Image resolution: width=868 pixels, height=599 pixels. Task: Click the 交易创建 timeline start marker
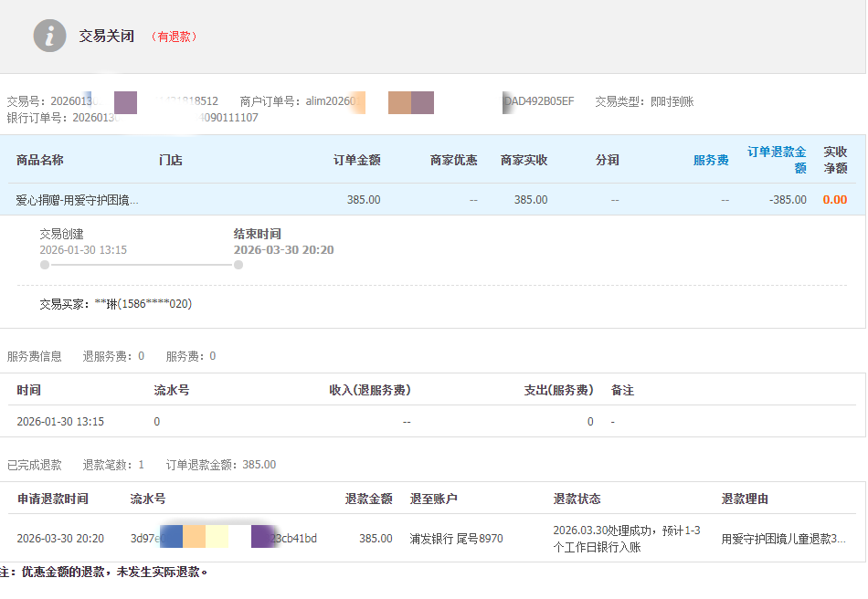click(x=45, y=265)
